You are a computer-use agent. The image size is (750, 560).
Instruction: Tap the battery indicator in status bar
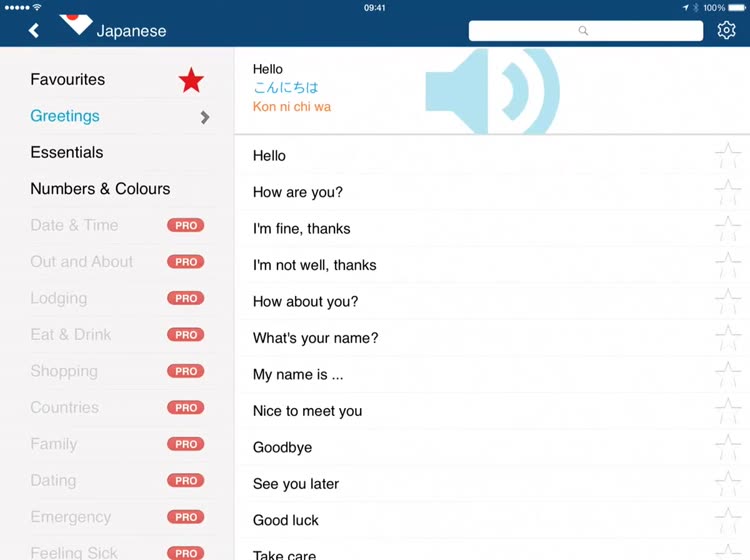click(737, 8)
